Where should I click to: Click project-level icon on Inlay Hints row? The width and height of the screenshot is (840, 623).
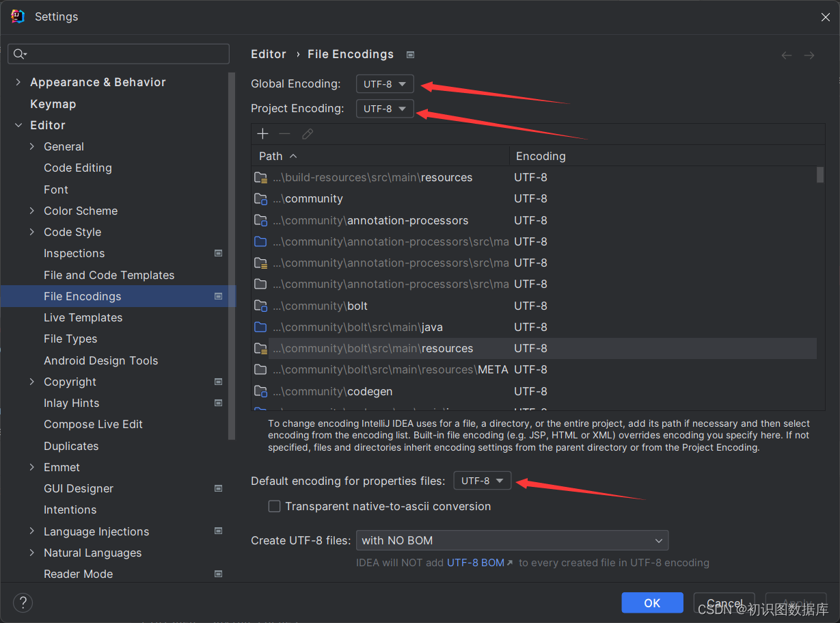pyautogui.click(x=219, y=403)
